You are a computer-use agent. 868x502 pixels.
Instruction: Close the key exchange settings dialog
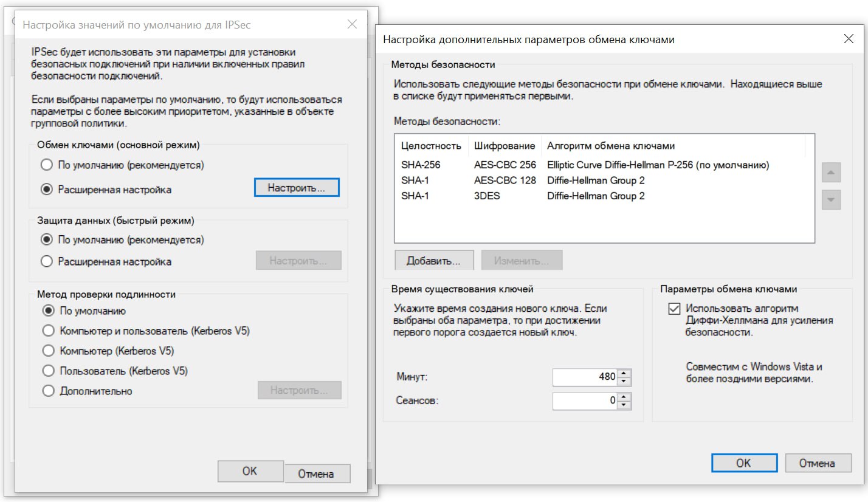[849, 39]
